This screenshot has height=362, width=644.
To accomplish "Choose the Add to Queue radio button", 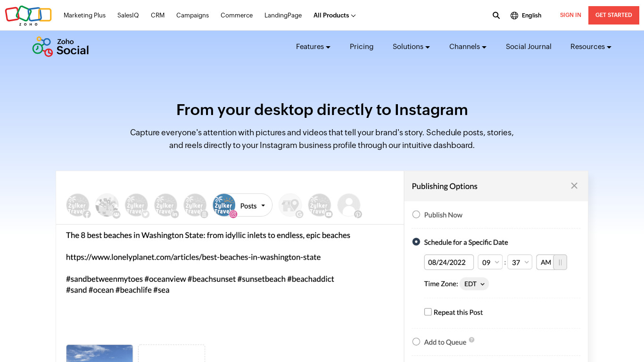I will tap(416, 342).
